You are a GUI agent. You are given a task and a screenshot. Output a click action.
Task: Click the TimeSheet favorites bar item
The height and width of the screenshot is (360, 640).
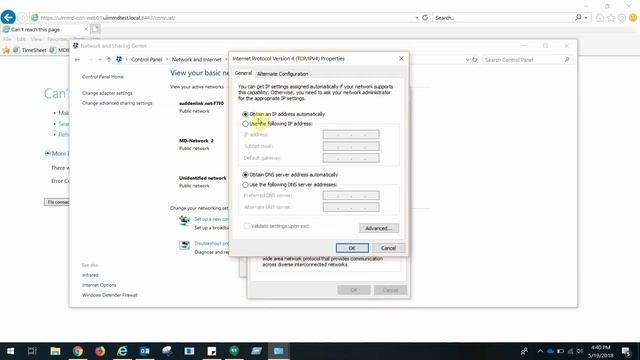tap(30, 50)
